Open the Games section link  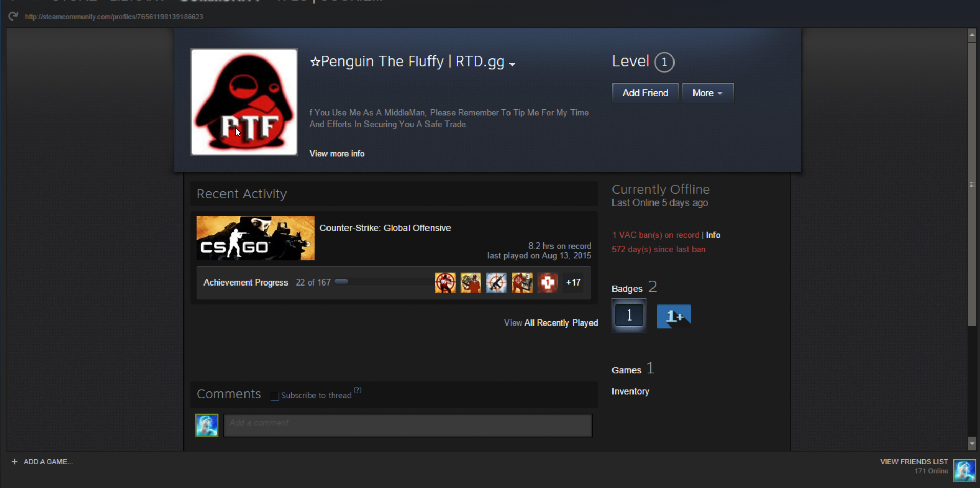626,370
